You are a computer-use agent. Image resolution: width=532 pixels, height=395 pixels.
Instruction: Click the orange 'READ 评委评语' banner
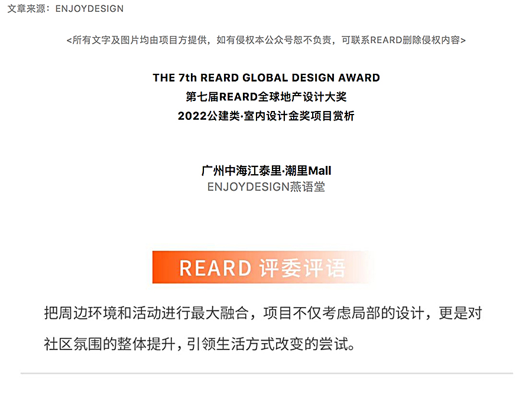pyautogui.click(x=262, y=267)
